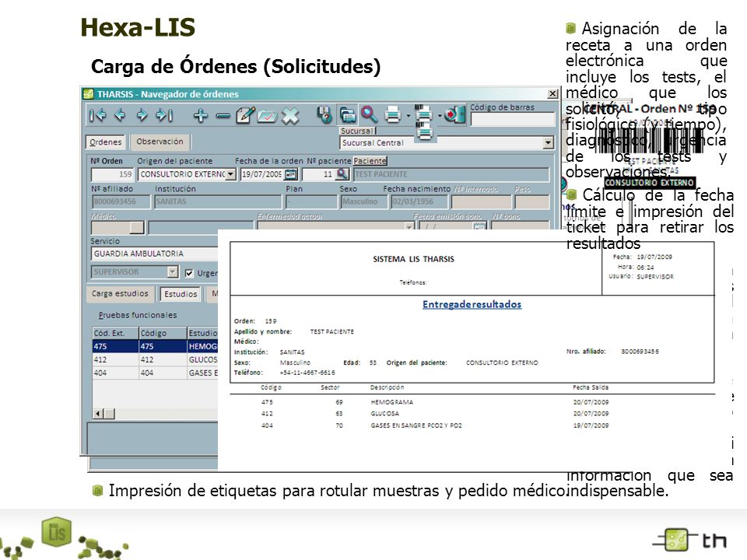Open the Entrega de resultados link
This screenshot has height=560, width=747.
click(472, 304)
